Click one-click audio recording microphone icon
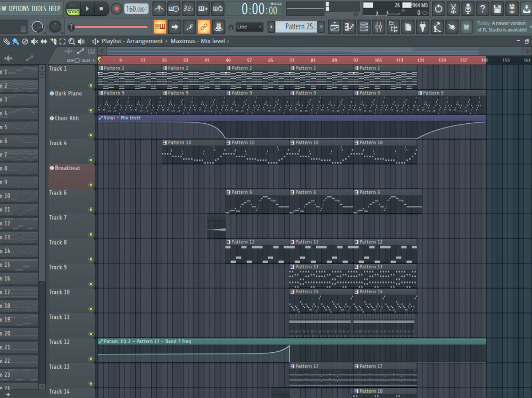 coord(468,9)
